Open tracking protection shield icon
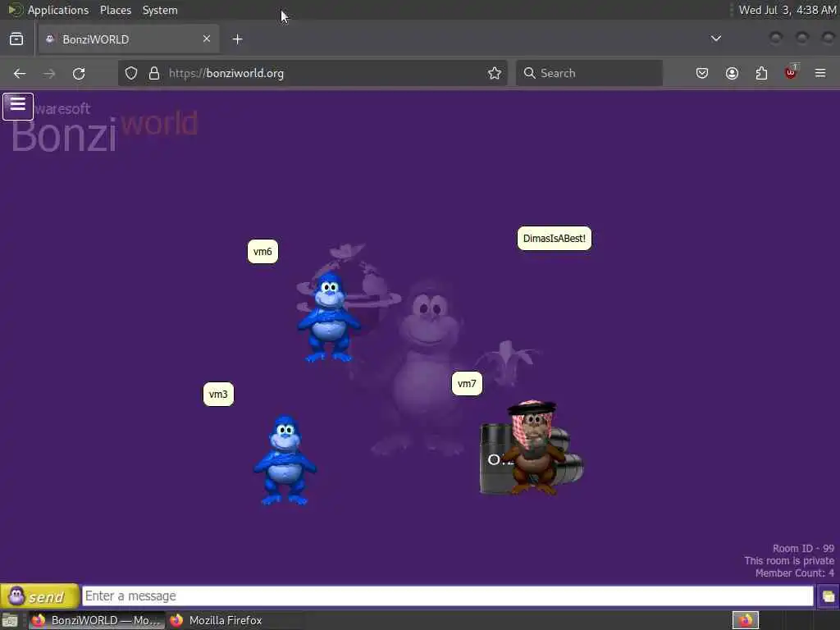This screenshot has width=840, height=630. (x=131, y=73)
